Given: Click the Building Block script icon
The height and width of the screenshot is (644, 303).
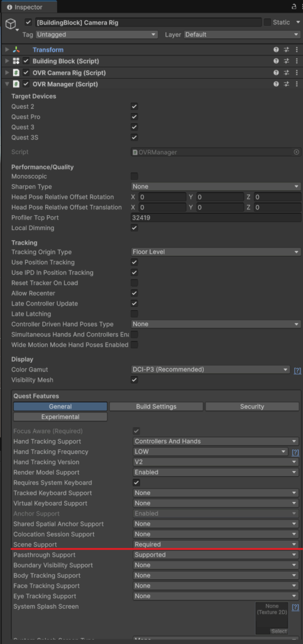Looking at the screenshot, I should point(16,61).
